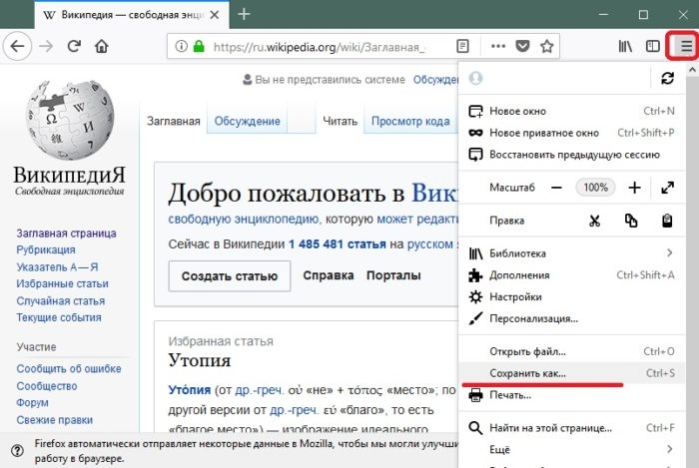The image size is (699, 468).
Task: Open new window from menu
Action: click(572, 111)
